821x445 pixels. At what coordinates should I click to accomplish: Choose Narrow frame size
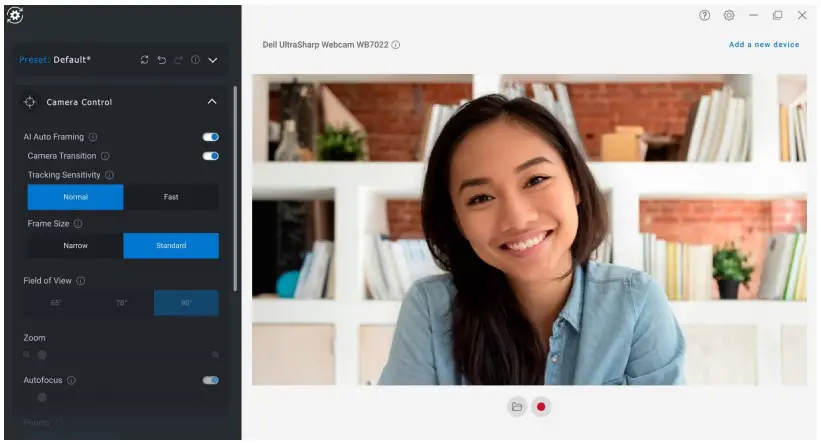tap(75, 246)
